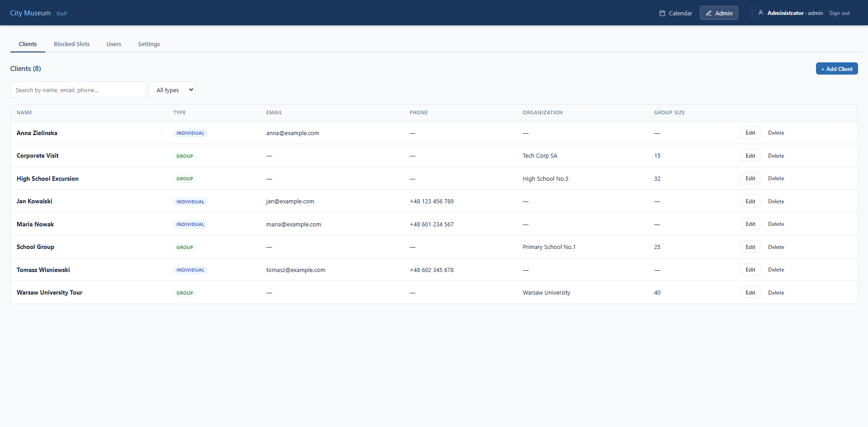Click the Warsaw University organization cell
This screenshot has width=868, height=427.
point(547,292)
